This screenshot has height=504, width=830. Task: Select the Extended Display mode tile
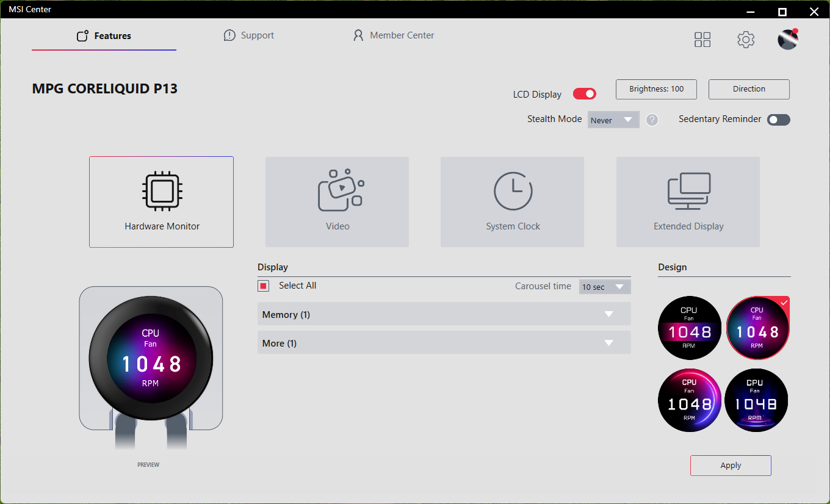[688, 202]
